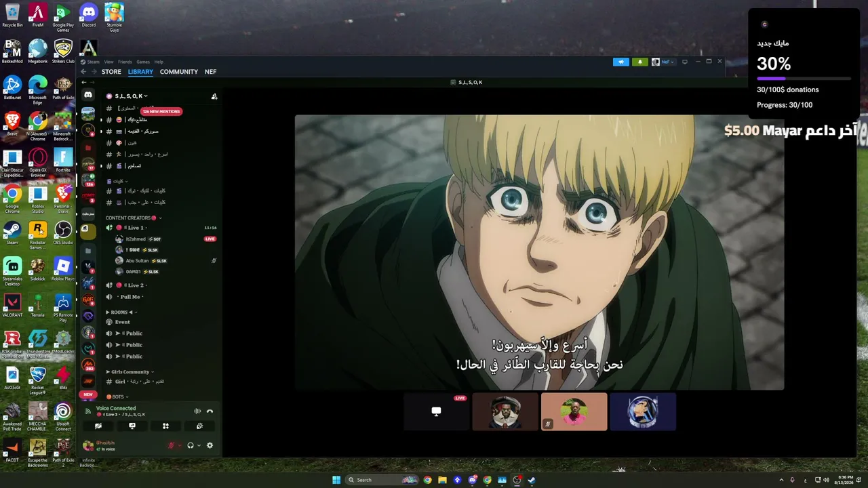Open the Rocket League desktop shortcut
This screenshot has height=488, width=868.
click(x=37, y=381)
